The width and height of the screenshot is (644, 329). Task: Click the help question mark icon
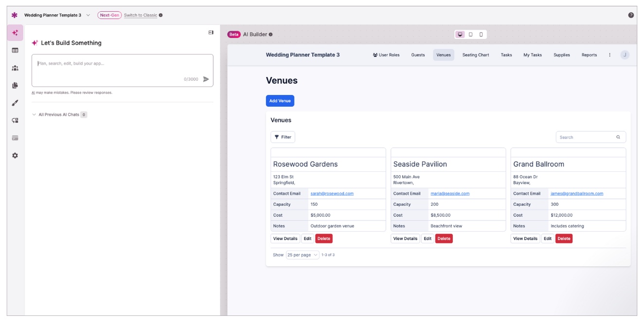click(631, 15)
